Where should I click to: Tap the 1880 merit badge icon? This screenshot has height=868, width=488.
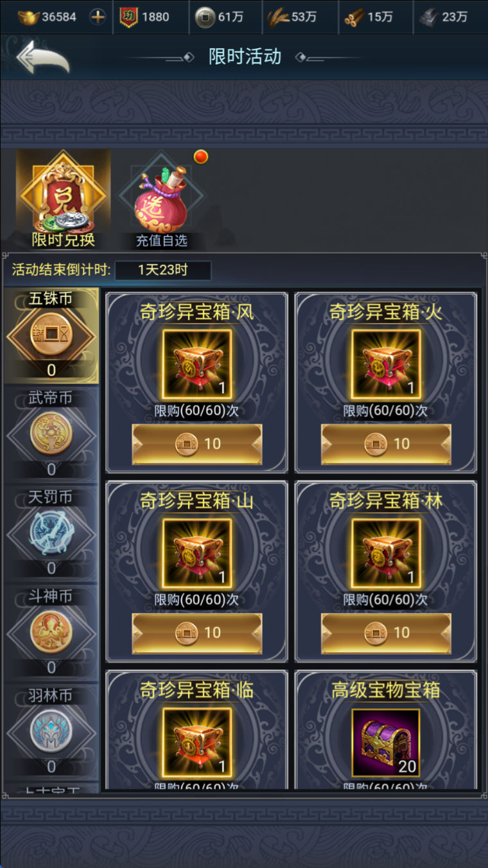tap(129, 17)
